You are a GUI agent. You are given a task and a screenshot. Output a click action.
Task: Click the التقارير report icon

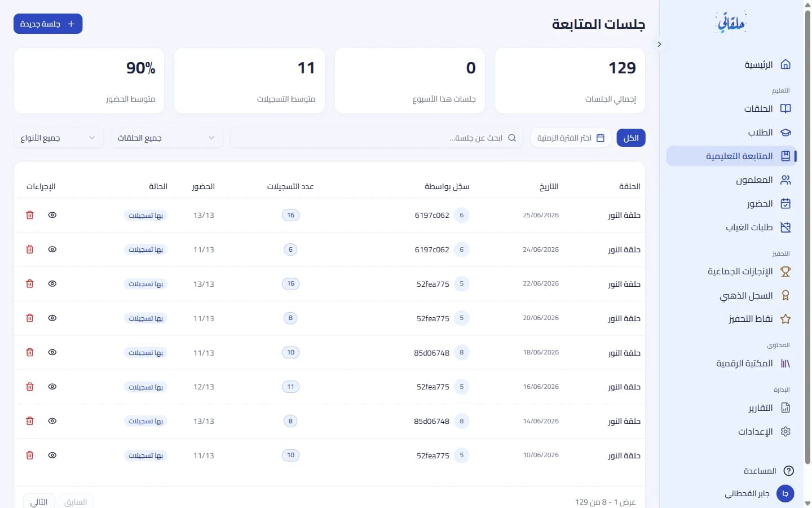(785, 408)
